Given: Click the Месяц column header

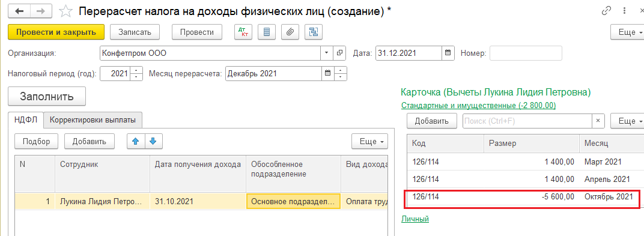Looking at the screenshot, I should [612, 144].
